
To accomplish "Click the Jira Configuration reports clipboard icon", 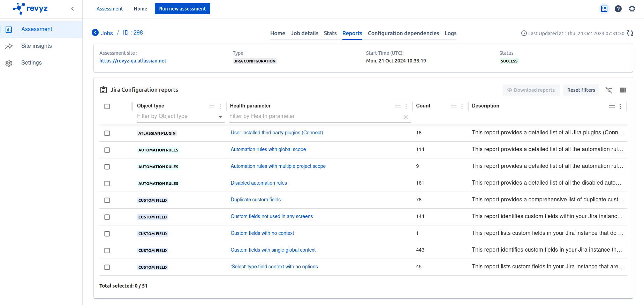I will (x=104, y=90).
